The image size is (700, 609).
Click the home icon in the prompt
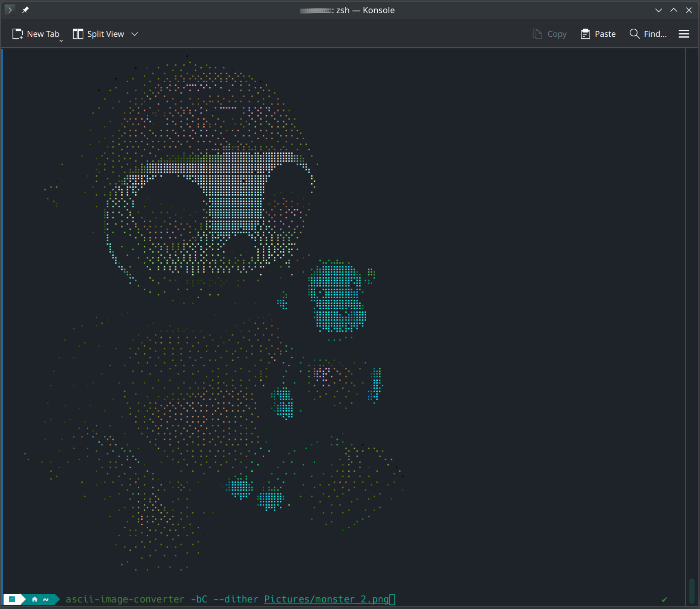click(x=34, y=599)
